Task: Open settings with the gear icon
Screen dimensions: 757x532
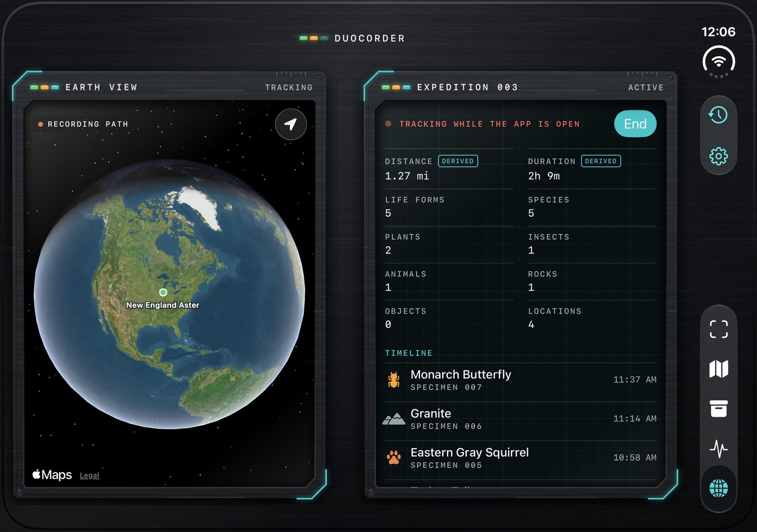Action: coord(718,156)
